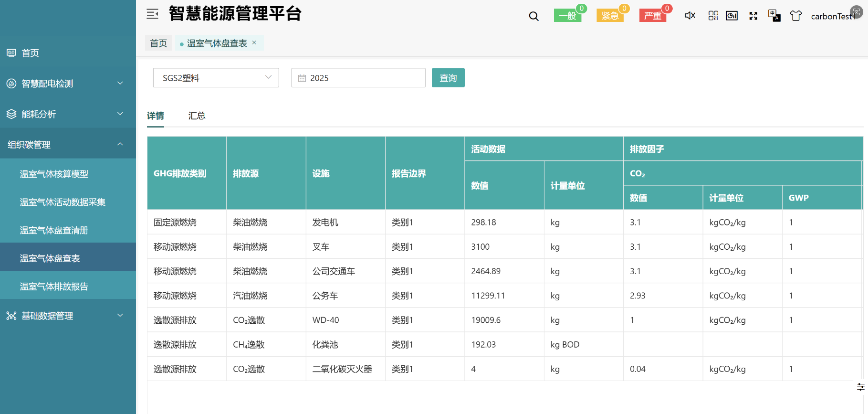Click the 11299.11 activity value cell
The height and width of the screenshot is (414, 868).
pos(504,296)
